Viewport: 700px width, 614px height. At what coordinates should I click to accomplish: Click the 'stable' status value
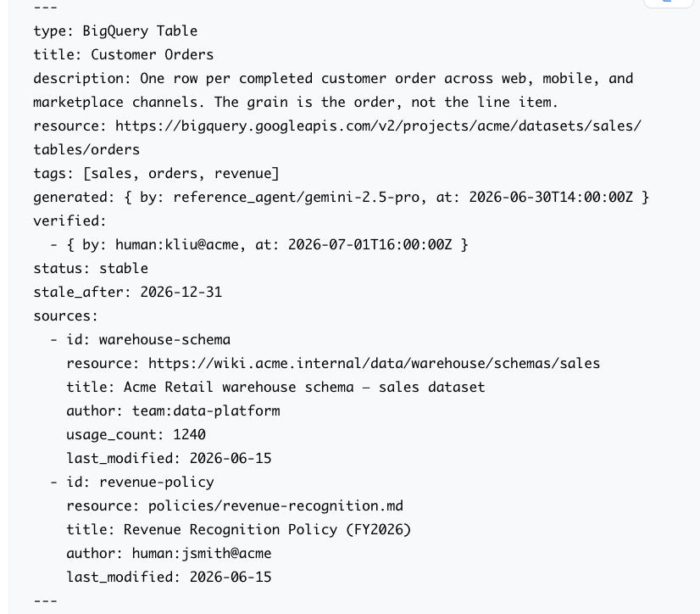point(123,269)
